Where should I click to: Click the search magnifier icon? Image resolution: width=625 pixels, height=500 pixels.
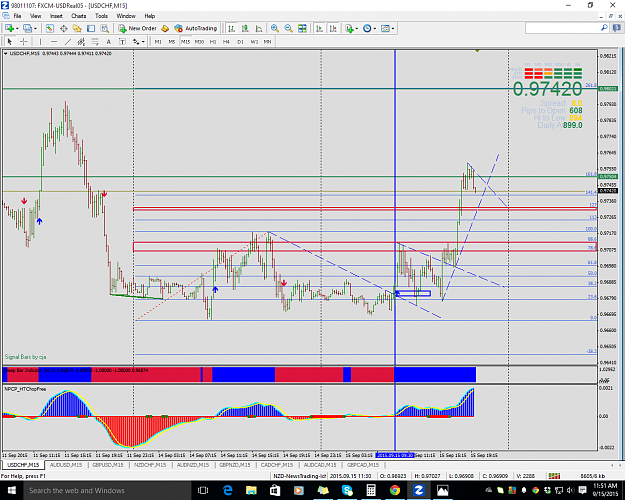click(604, 28)
